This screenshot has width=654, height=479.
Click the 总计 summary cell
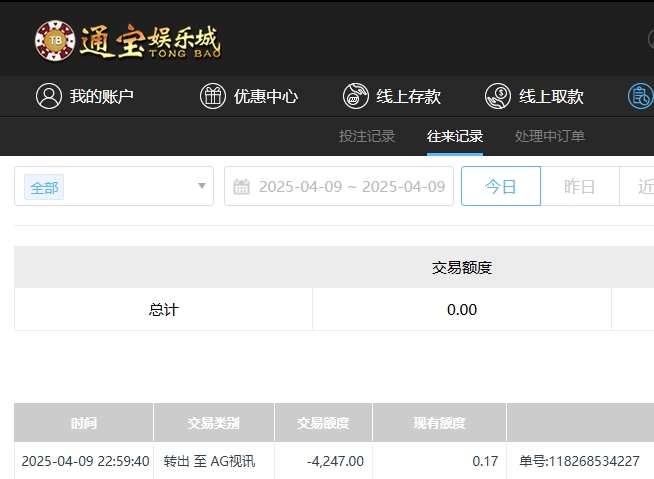tap(164, 309)
